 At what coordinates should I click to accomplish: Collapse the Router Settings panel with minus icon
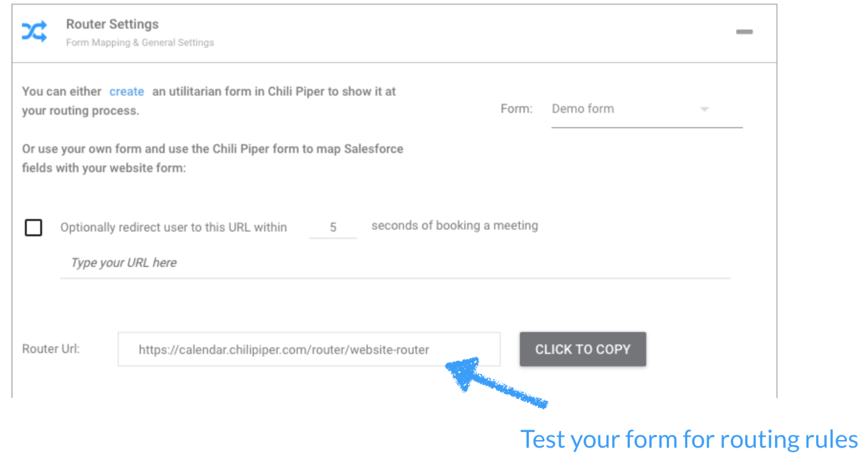[x=744, y=32]
